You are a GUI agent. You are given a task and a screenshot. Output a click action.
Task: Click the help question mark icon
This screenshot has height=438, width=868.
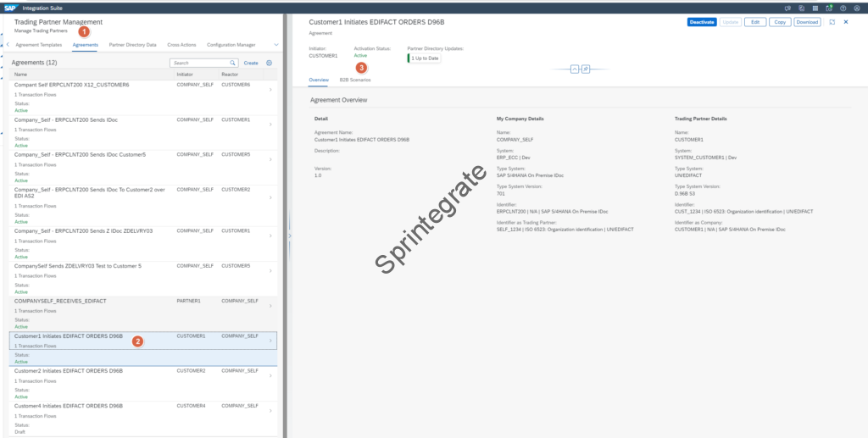845,7
